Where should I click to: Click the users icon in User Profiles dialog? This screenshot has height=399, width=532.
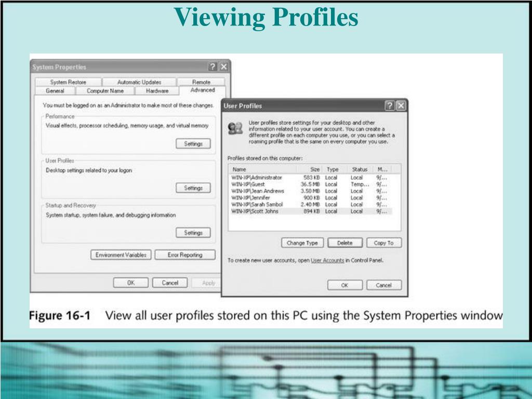point(235,128)
